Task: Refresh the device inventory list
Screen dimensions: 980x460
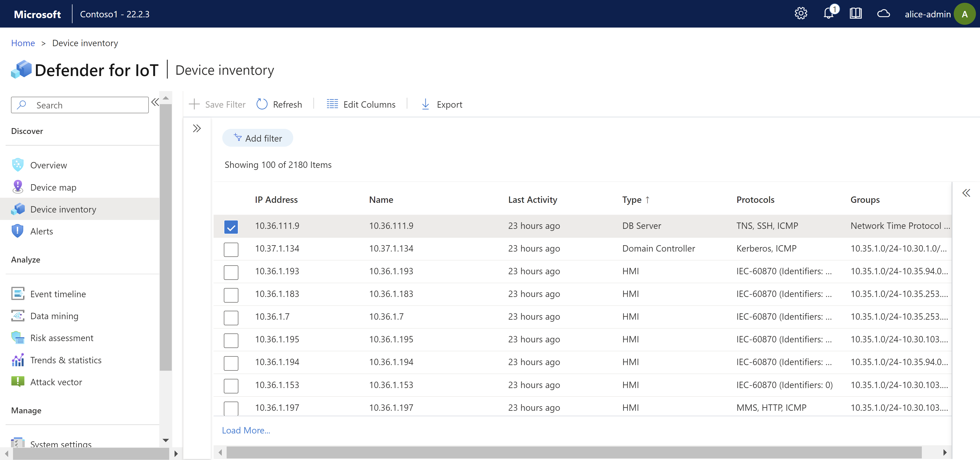Action: [x=279, y=104]
